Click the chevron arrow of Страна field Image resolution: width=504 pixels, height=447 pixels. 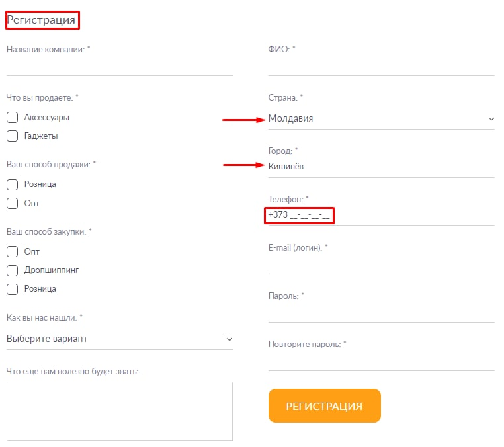tap(491, 119)
